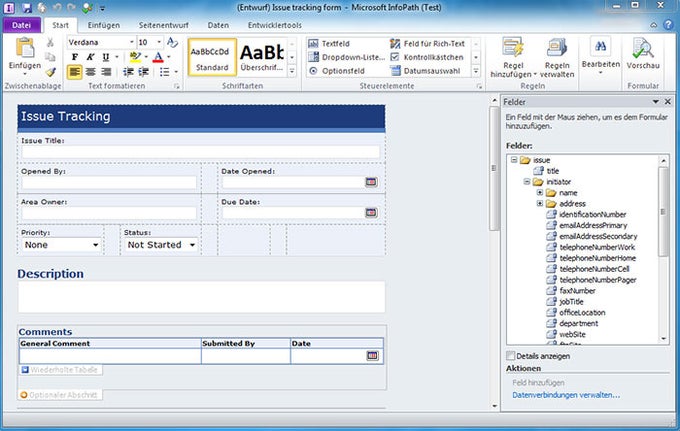Screen dimensions: 680x431
Task: Collapse the issue folder in Felder tree
Action: pyautogui.click(x=514, y=160)
